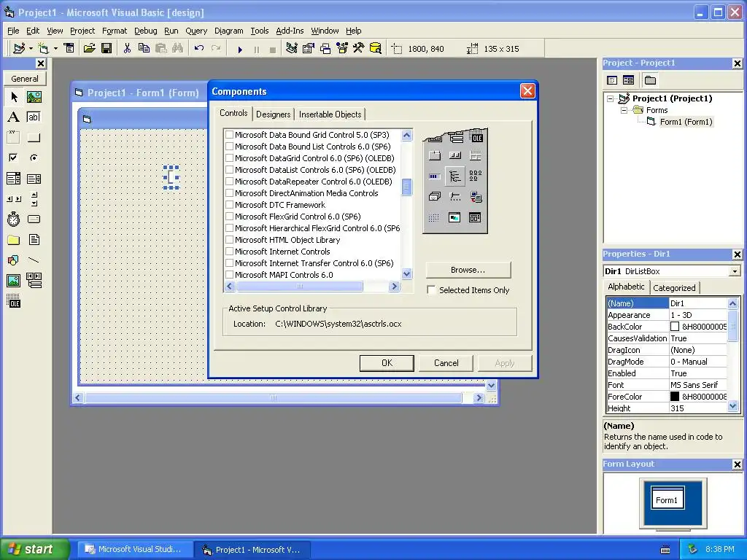This screenshot has width=747, height=560.
Task: Click the Windows start button
Action: click(x=34, y=549)
